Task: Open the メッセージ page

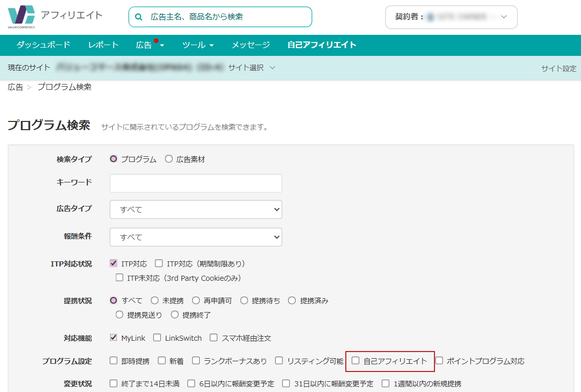Action: (x=251, y=45)
